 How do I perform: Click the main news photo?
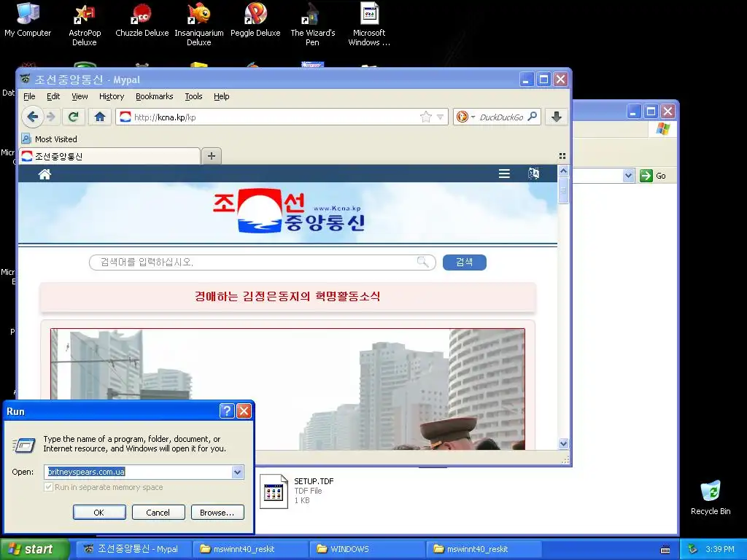[287, 389]
